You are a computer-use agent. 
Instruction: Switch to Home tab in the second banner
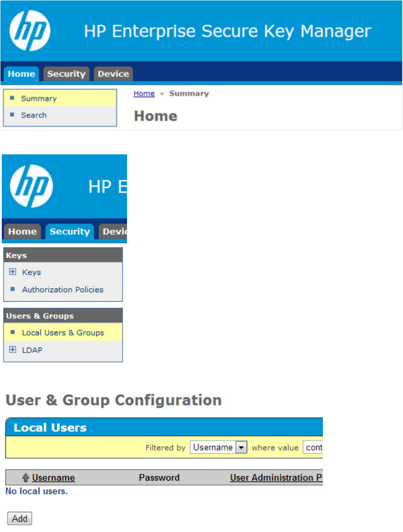click(22, 231)
